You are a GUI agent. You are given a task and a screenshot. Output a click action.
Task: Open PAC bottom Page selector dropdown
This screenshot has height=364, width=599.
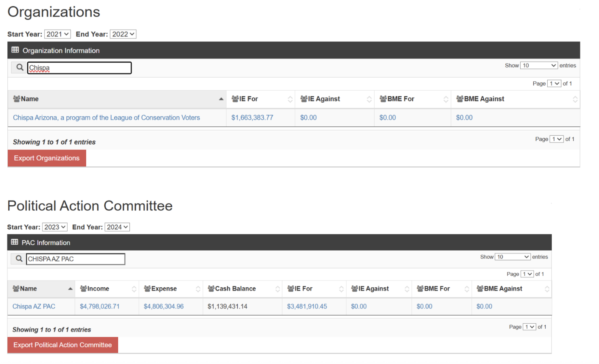(529, 327)
